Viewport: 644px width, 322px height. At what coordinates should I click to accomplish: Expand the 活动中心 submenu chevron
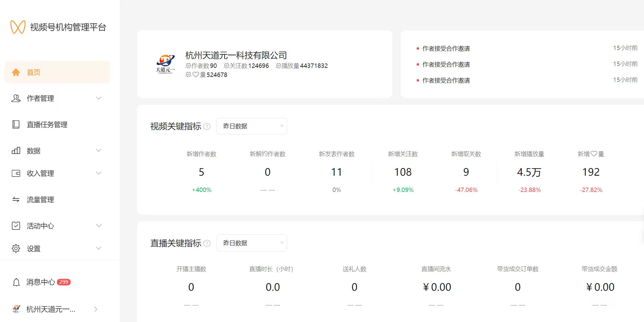99,226
